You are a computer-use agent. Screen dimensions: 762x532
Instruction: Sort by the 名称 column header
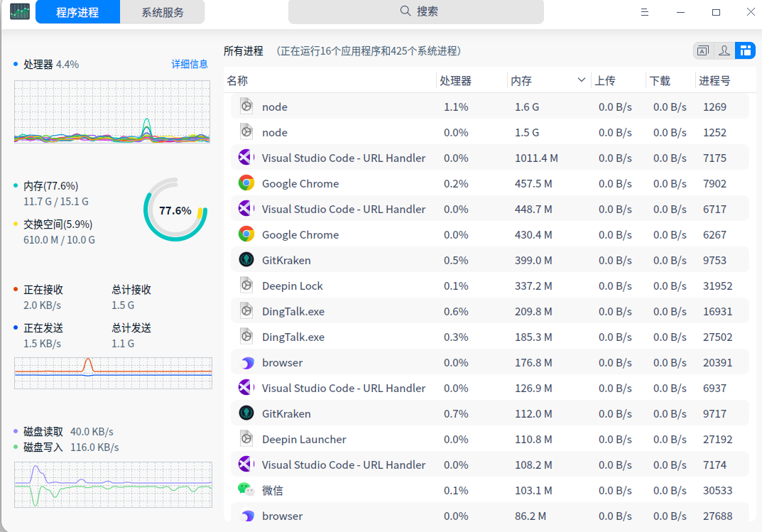tap(238, 81)
